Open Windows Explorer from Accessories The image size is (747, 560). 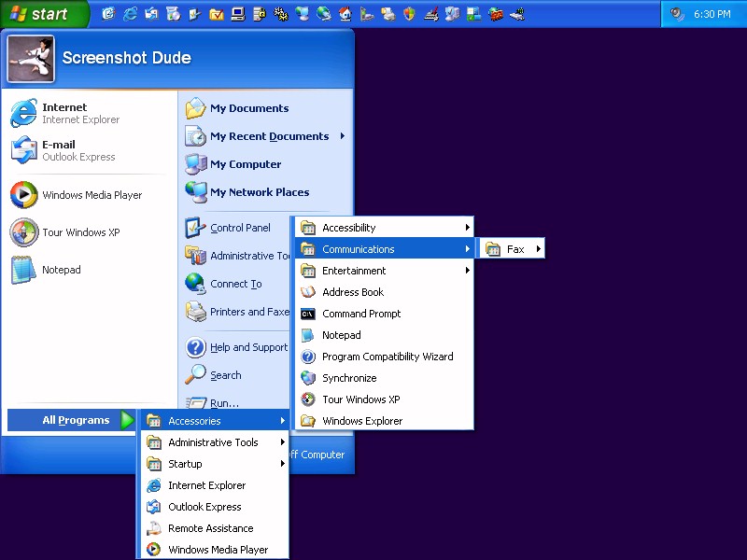pos(361,421)
